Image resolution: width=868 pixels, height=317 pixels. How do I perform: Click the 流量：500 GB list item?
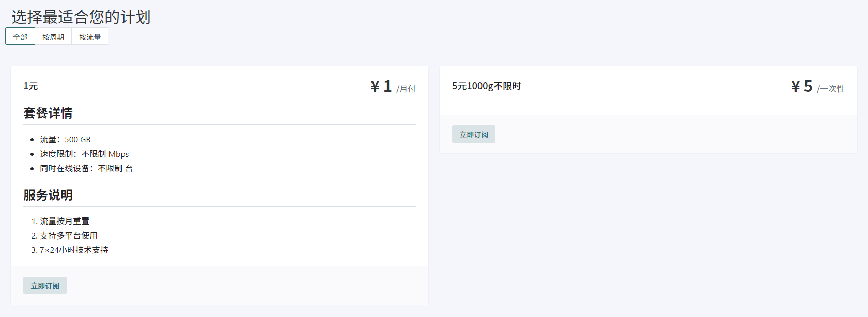[x=65, y=139]
